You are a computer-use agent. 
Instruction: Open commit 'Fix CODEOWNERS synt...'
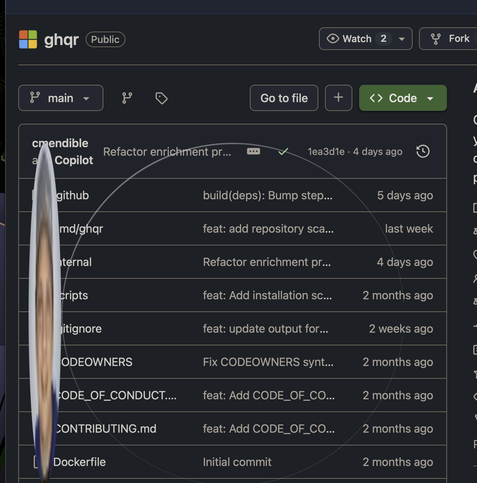coord(268,362)
